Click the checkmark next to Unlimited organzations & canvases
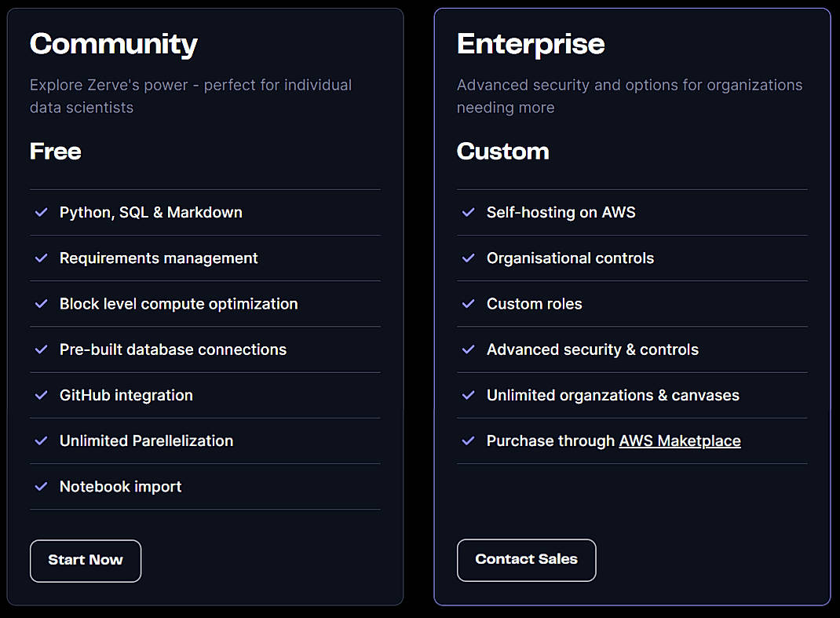The height and width of the screenshot is (618, 840). coord(469,395)
